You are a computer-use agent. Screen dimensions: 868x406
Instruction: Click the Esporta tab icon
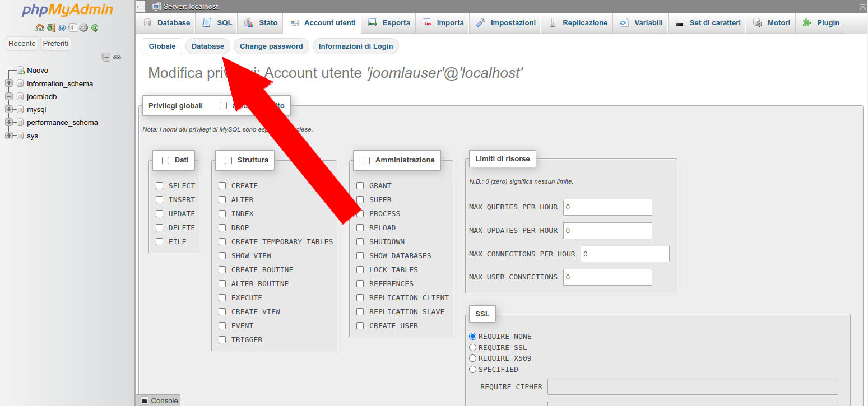[x=372, y=23]
